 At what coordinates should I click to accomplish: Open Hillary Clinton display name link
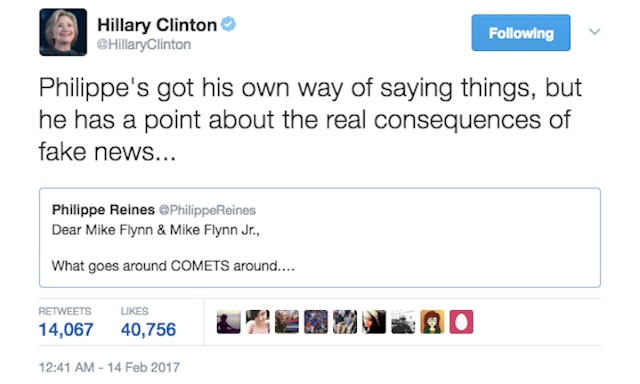pyautogui.click(x=157, y=25)
